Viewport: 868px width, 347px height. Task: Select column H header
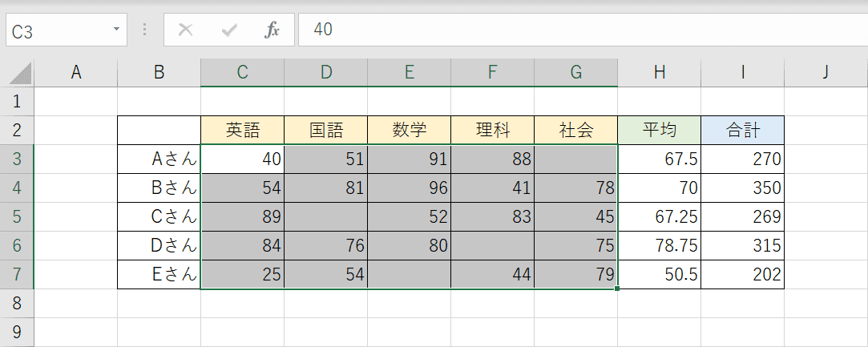(660, 72)
